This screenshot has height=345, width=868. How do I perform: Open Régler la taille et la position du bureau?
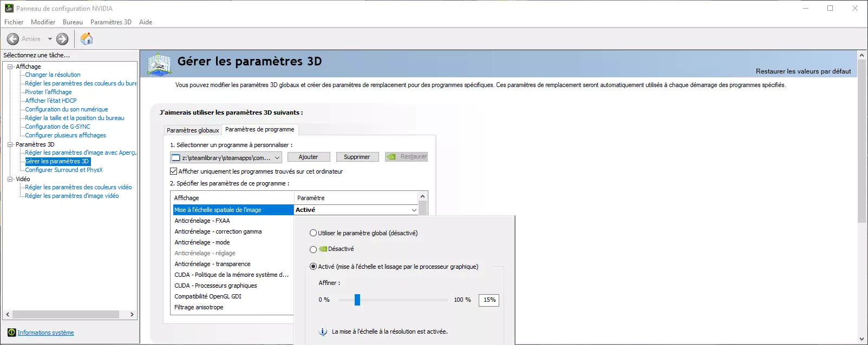(x=75, y=118)
